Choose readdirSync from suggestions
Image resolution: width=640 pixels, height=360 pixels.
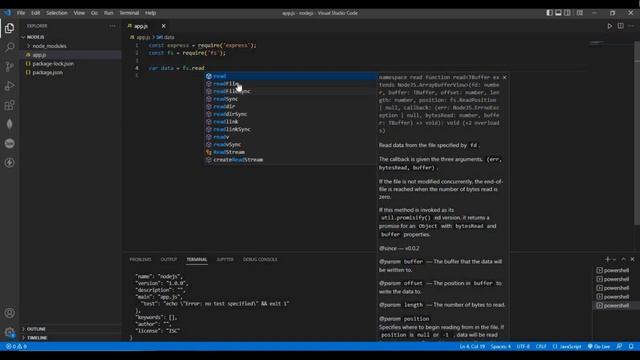click(290, 114)
